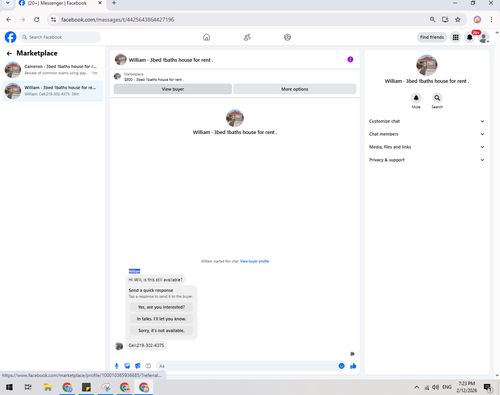This screenshot has width=500, height=395.
Task: Navigate back with browser back arrow
Action: click(9, 20)
